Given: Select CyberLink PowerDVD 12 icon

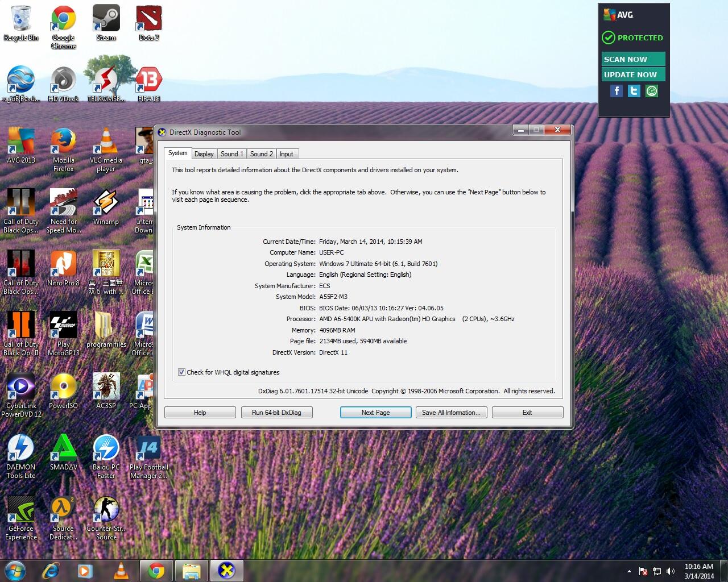Looking at the screenshot, I should pyautogui.click(x=21, y=396).
